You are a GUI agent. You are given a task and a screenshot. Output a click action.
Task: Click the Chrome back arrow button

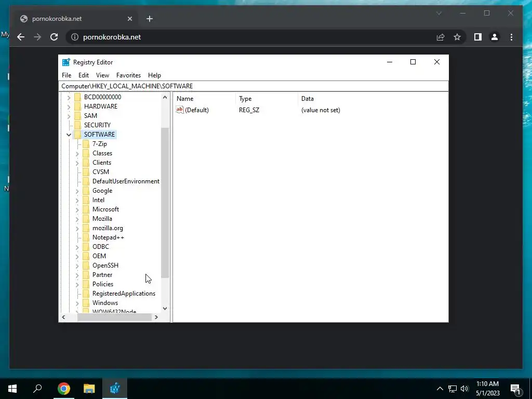21,37
